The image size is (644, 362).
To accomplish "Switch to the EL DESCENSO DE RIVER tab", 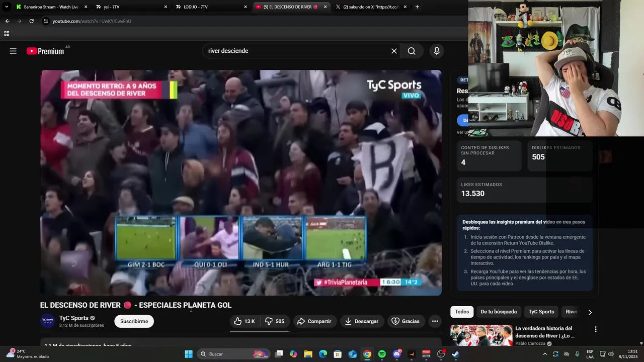I will [291, 7].
